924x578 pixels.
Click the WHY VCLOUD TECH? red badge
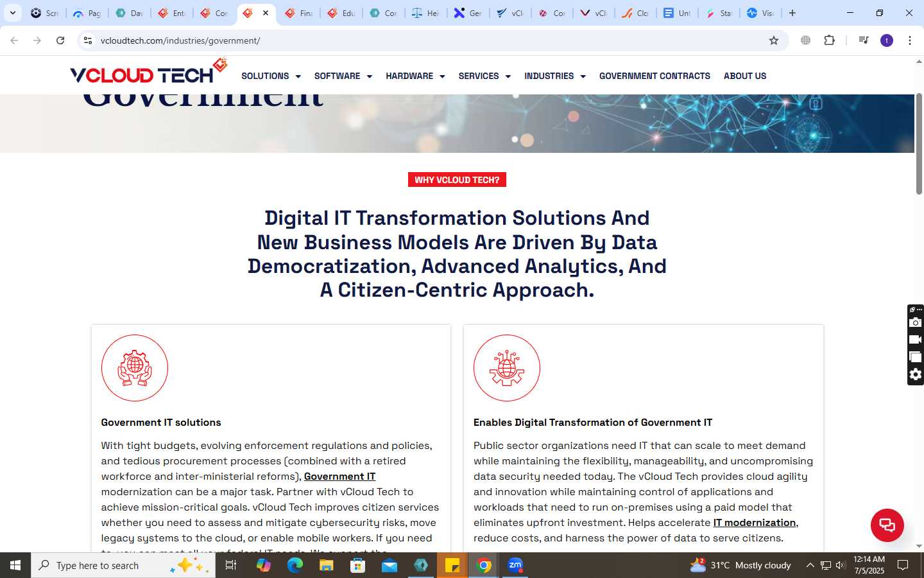tap(457, 180)
